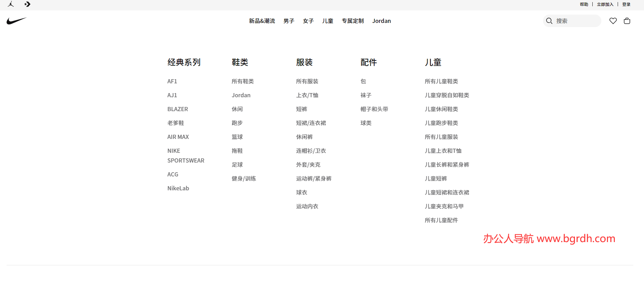The height and width of the screenshot is (282, 644).
Task: Go to 运动裤/紧身裤
Action: point(314,179)
